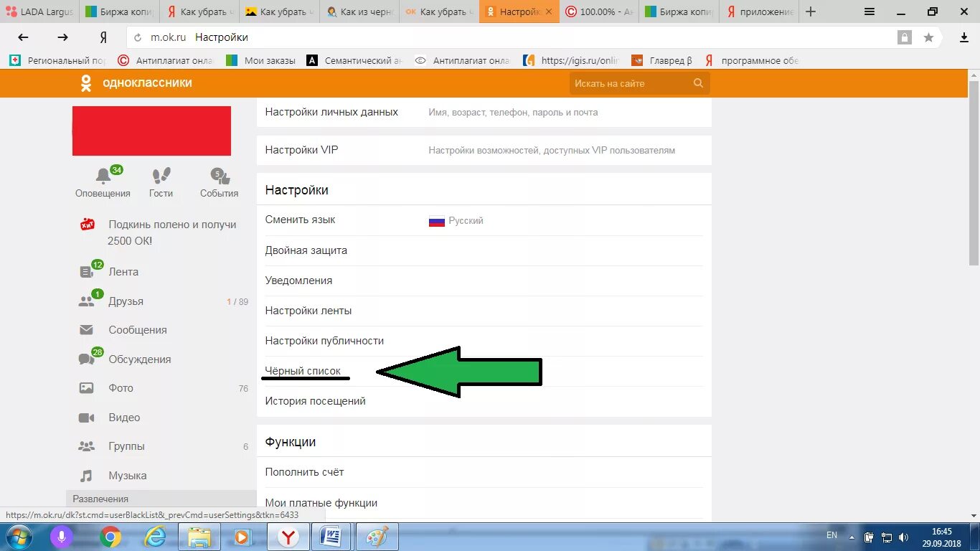This screenshot has width=980, height=551.
Task: Reload page with refresh icon
Action: coord(138,37)
